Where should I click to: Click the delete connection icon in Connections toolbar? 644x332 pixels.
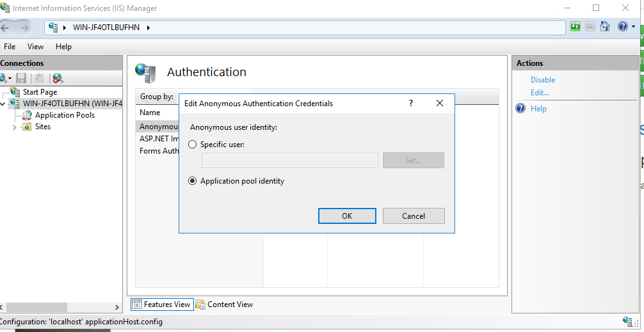point(58,78)
